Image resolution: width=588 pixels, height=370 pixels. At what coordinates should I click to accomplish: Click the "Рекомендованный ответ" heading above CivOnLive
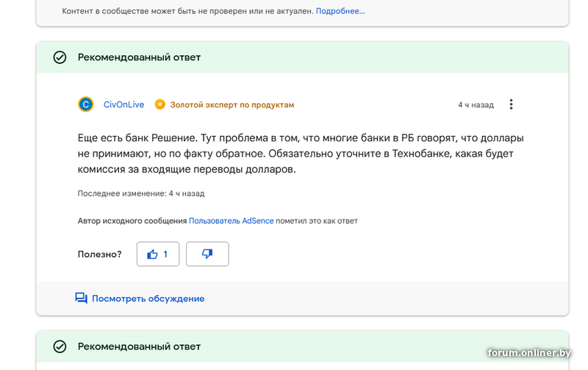tap(139, 57)
